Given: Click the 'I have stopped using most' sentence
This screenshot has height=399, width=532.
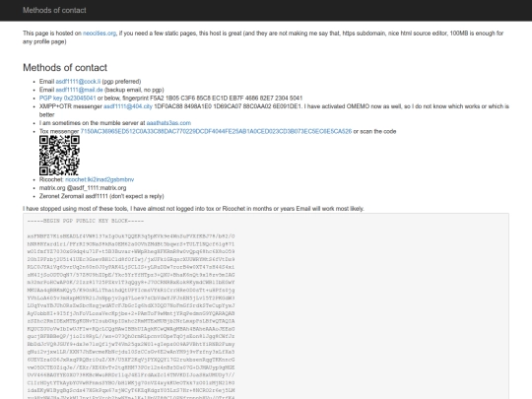Looking at the screenshot, I should click(x=193, y=209).
